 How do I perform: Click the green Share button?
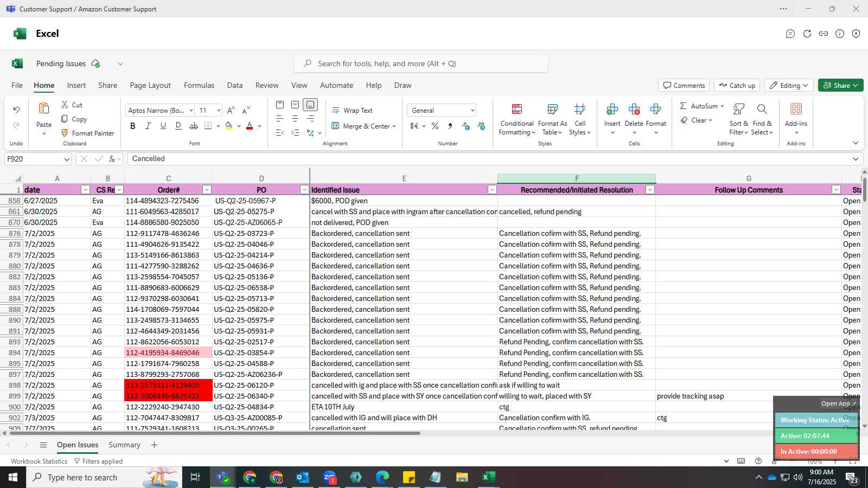pyautogui.click(x=840, y=85)
